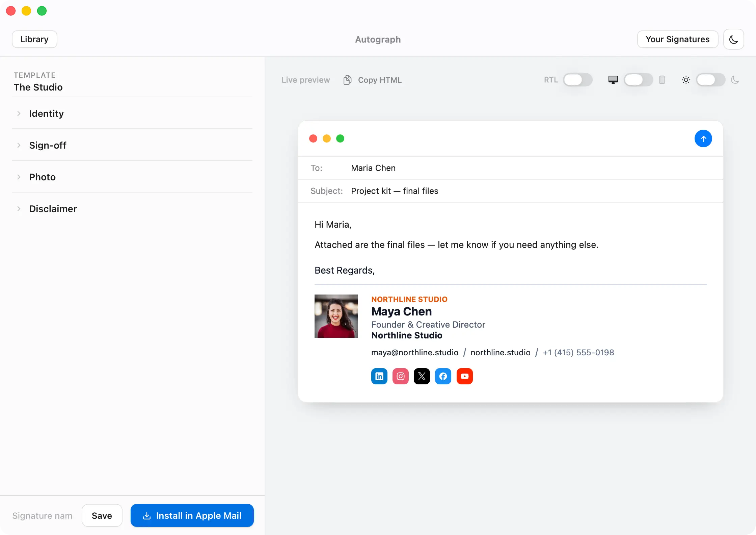The height and width of the screenshot is (535, 756).
Task: Click the template name 'The Studio'
Action: point(38,87)
